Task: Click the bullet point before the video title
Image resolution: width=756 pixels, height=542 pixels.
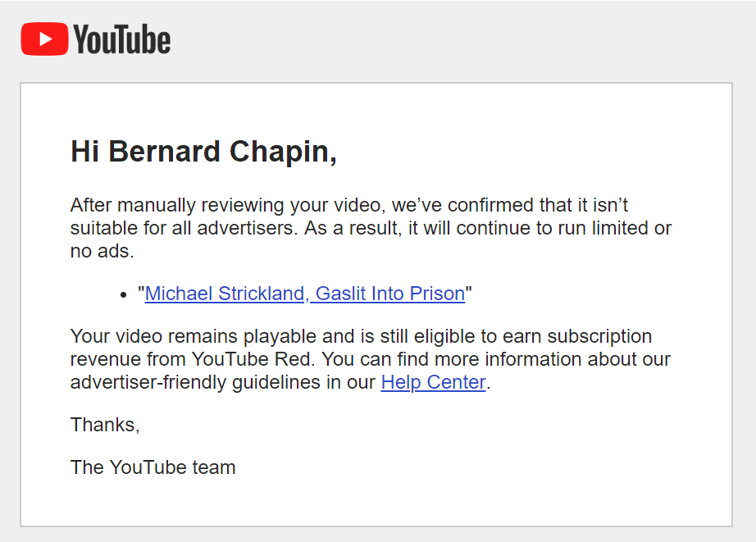Action: 124,294
